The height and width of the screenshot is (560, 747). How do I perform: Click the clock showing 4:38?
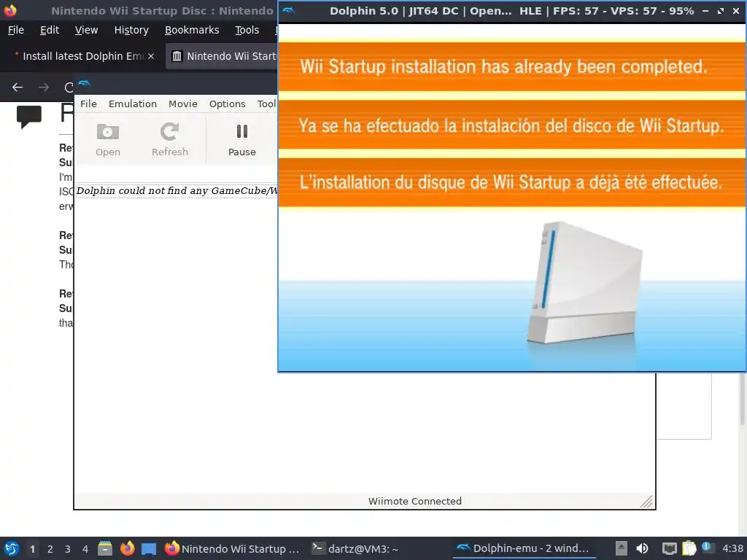click(x=732, y=548)
